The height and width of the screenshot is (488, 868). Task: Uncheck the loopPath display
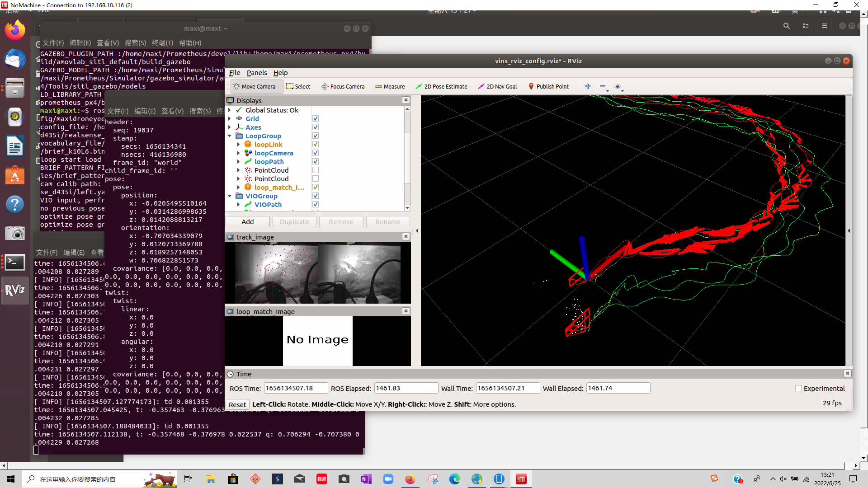click(316, 161)
